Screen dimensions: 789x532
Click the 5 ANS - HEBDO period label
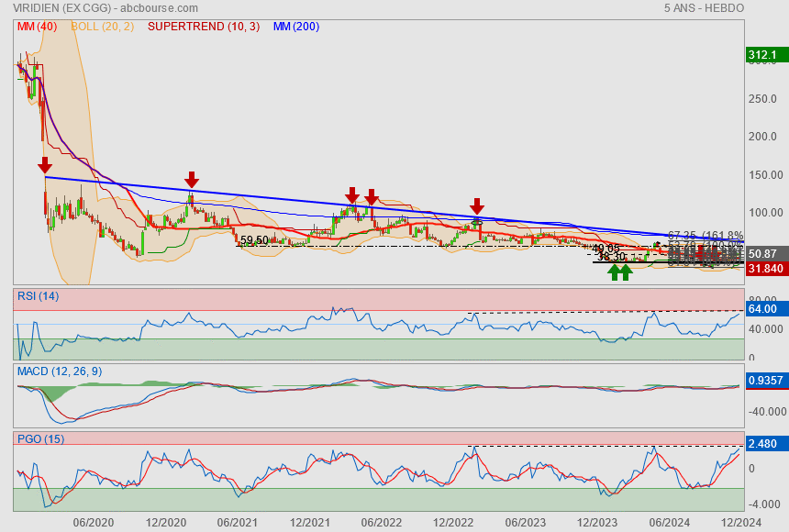point(704,8)
